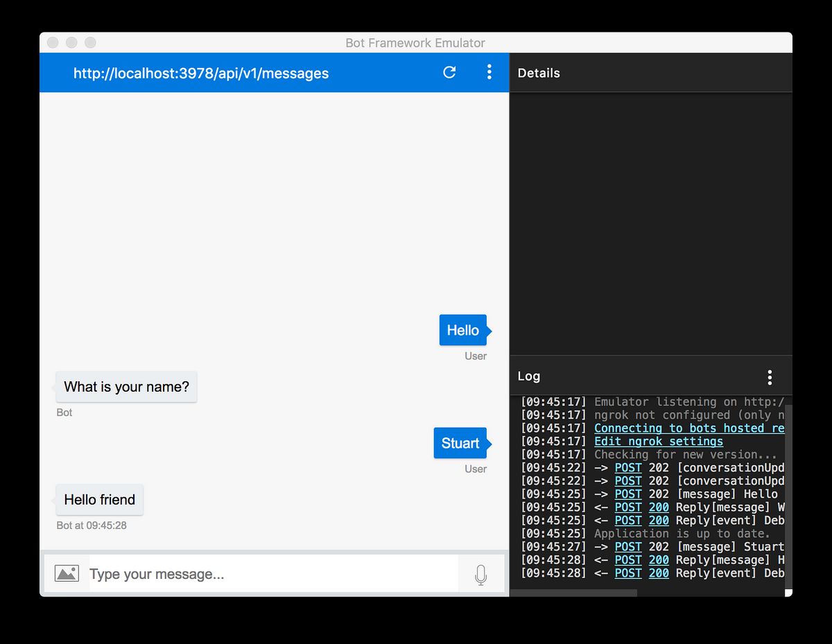Screen dimensions: 832x644
Task: Open Edit ngrok settings link
Action: point(659,442)
